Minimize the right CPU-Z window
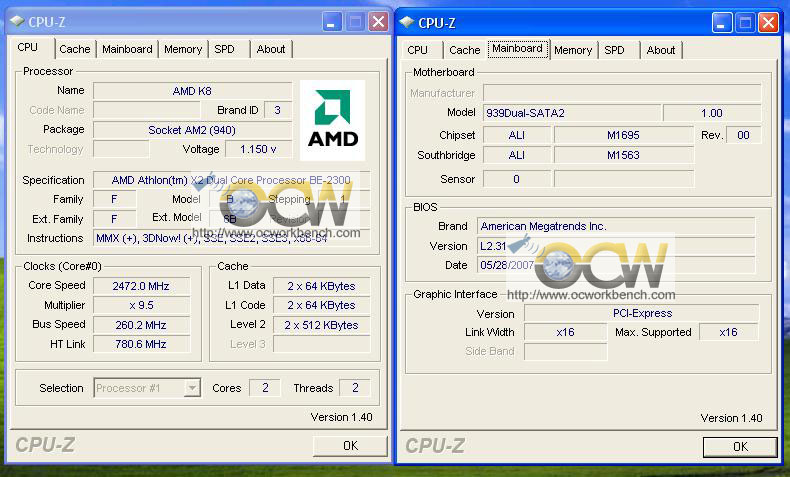The width and height of the screenshot is (790, 477). 721,23
